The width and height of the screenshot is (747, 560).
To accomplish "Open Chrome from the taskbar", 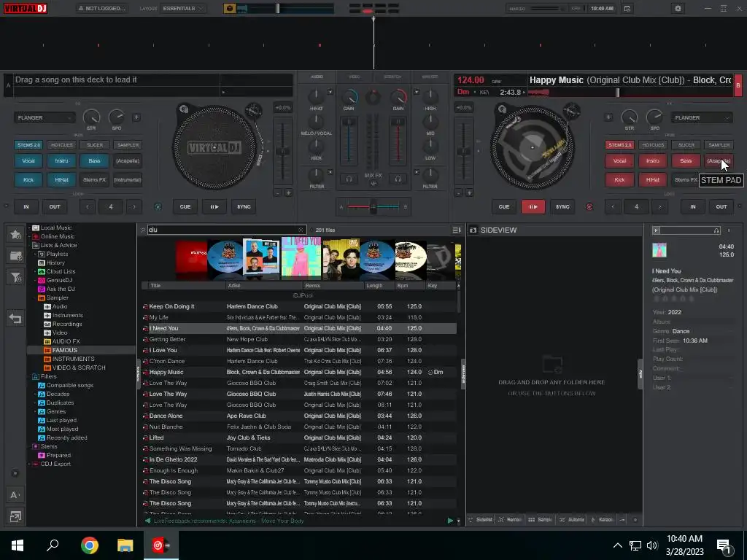I will click(x=90, y=545).
